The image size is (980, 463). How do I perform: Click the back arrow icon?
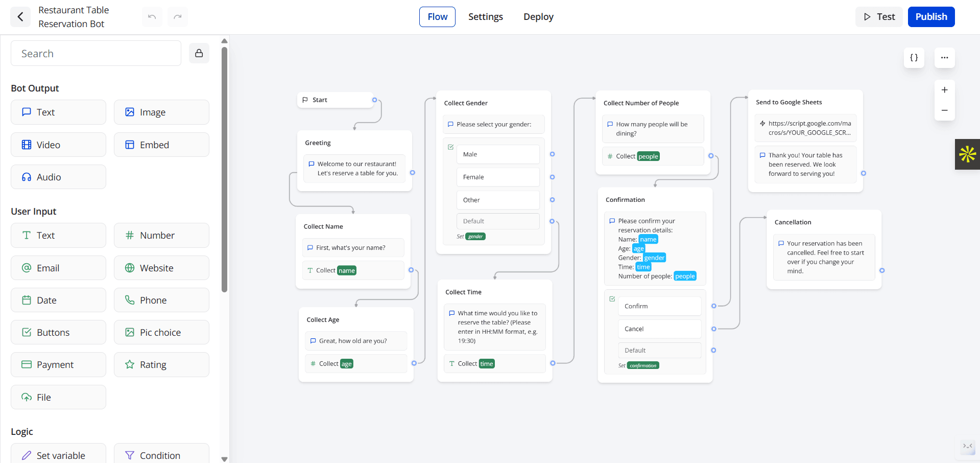tap(20, 17)
